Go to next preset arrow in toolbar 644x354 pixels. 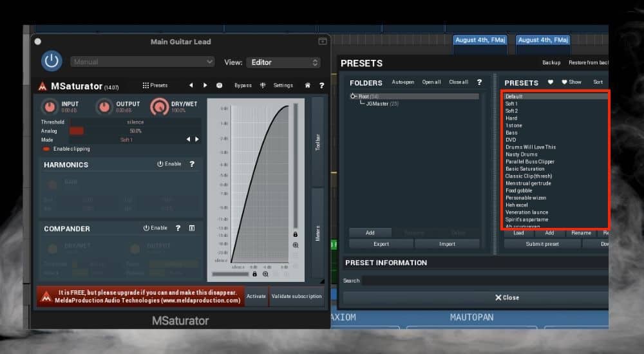(205, 85)
